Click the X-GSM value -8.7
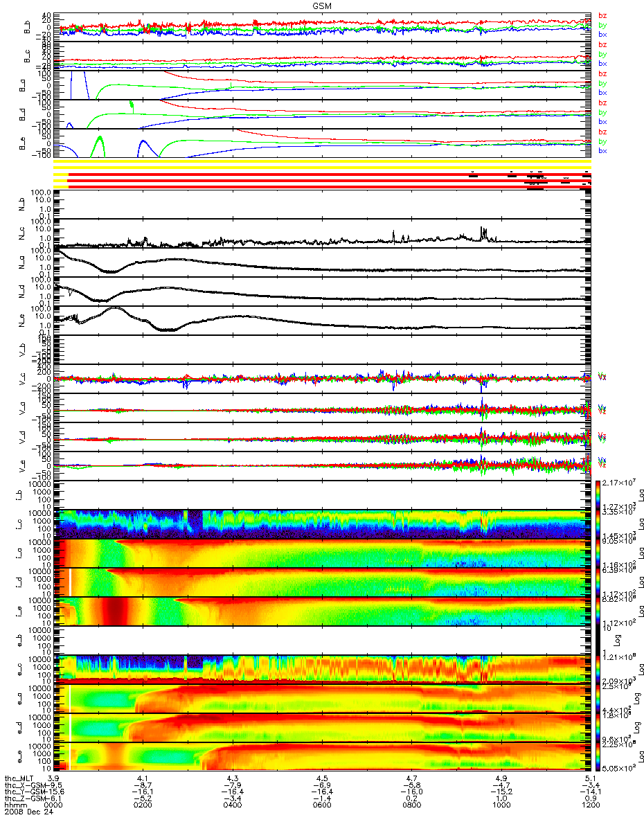 click(143, 785)
